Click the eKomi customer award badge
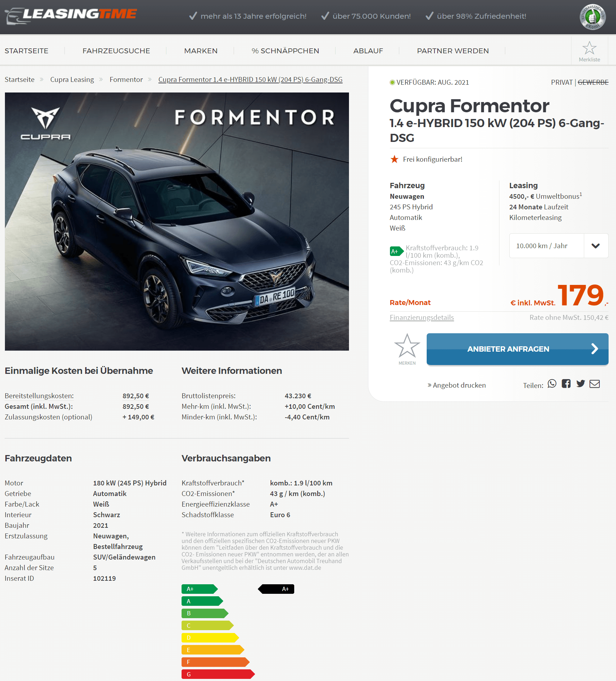This screenshot has height=681, width=616. 592,17
